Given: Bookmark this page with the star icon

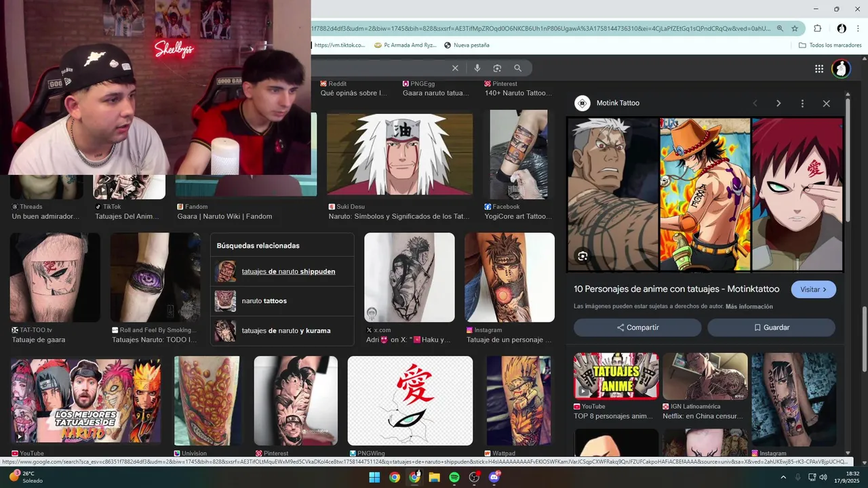Looking at the screenshot, I should pos(795,28).
